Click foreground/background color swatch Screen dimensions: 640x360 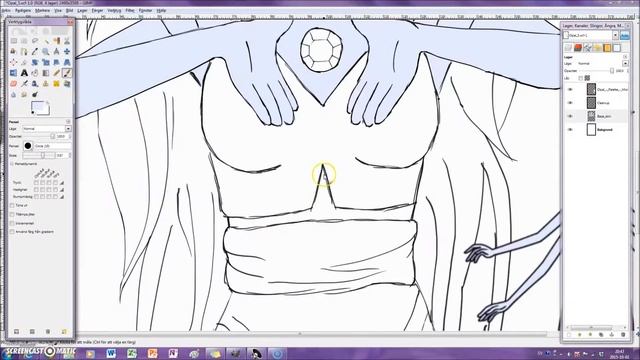click(x=40, y=109)
